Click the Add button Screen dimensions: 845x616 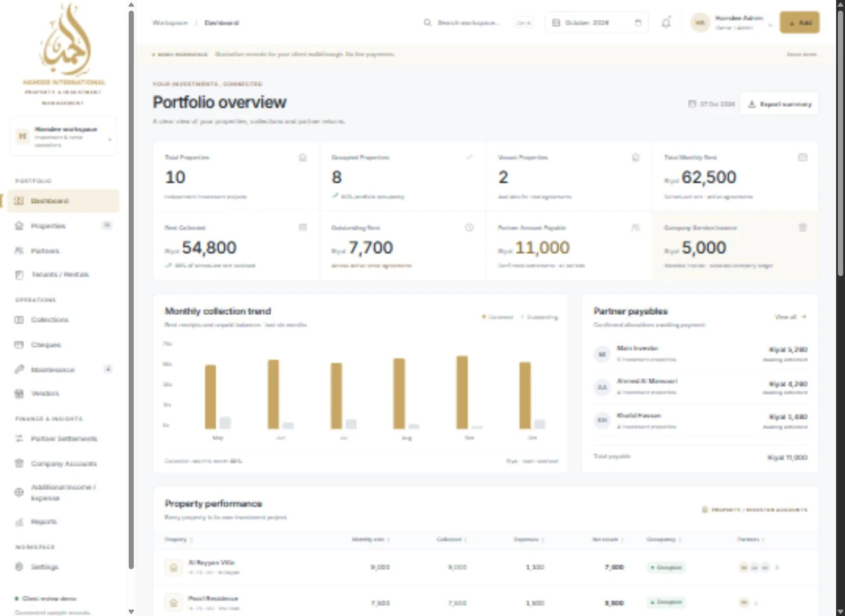point(799,23)
